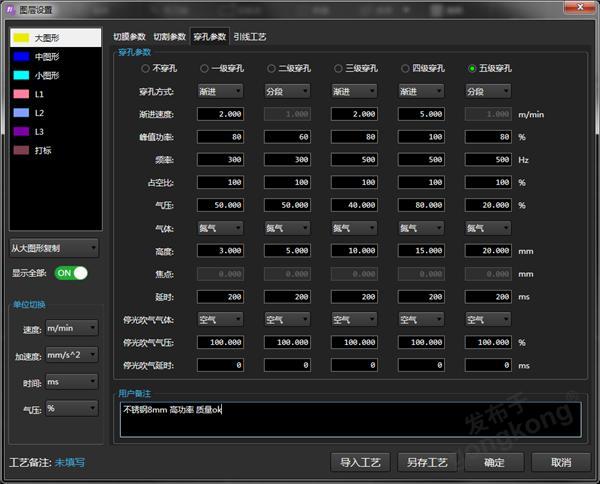The width and height of the screenshot is (600, 484).
Task: Switch to the 切割参数 tab
Action: tap(169, 36)
